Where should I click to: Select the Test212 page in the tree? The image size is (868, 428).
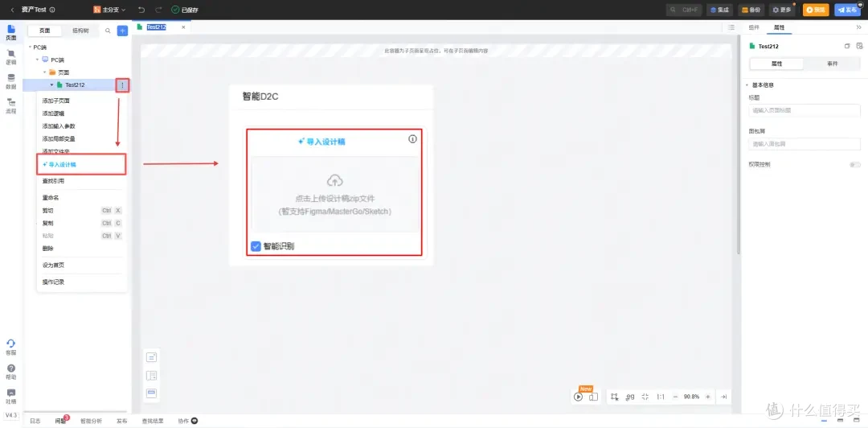75,84
